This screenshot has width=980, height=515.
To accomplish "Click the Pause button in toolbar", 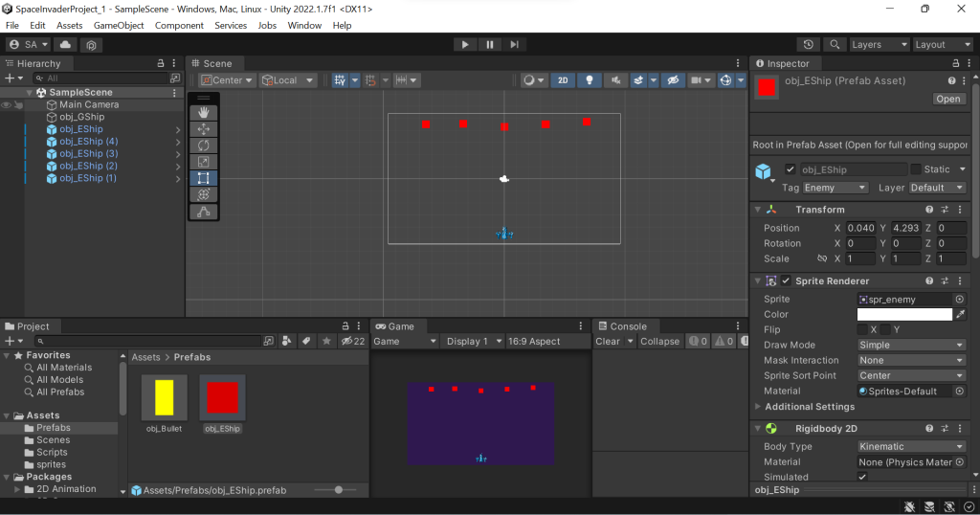I will point(490,44).
